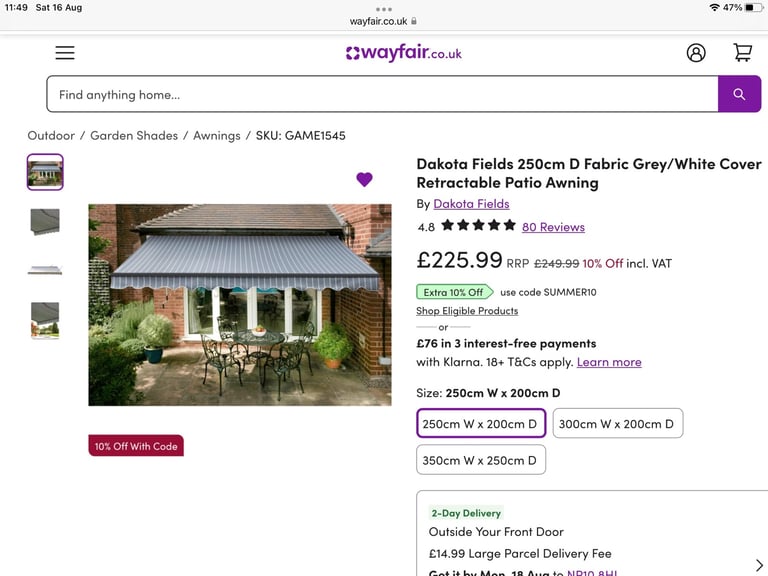Go to Awnings breadcrumb
The image size is (768, 576).
[x=216, y=136]
